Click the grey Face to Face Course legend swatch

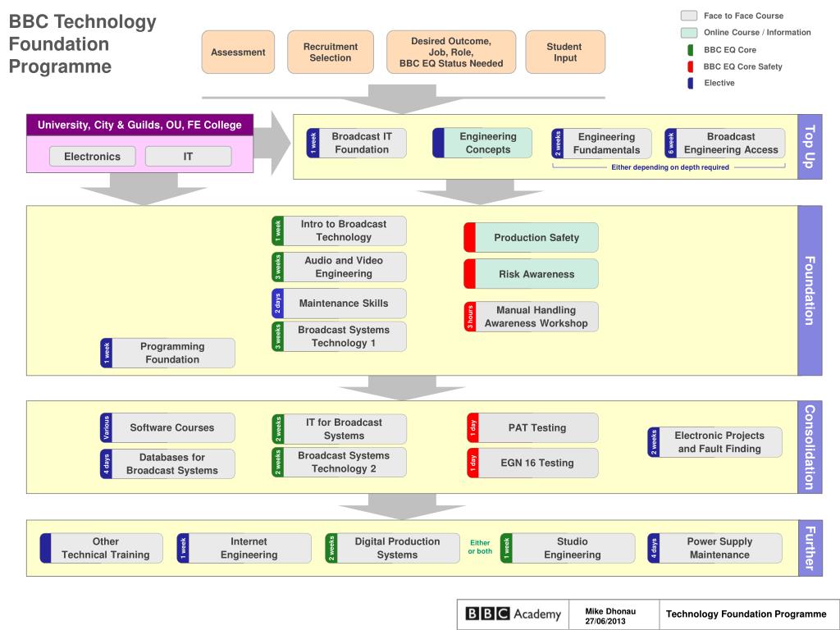pos(689,16)
